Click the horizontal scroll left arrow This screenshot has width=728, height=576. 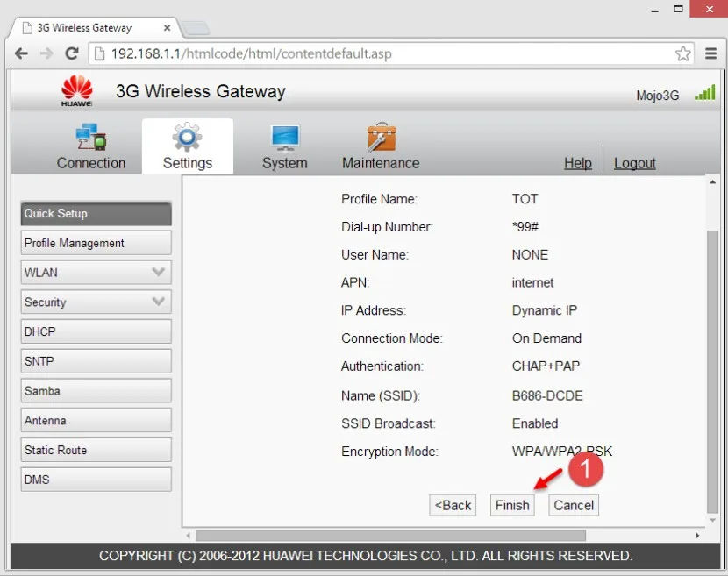(189, 536)
